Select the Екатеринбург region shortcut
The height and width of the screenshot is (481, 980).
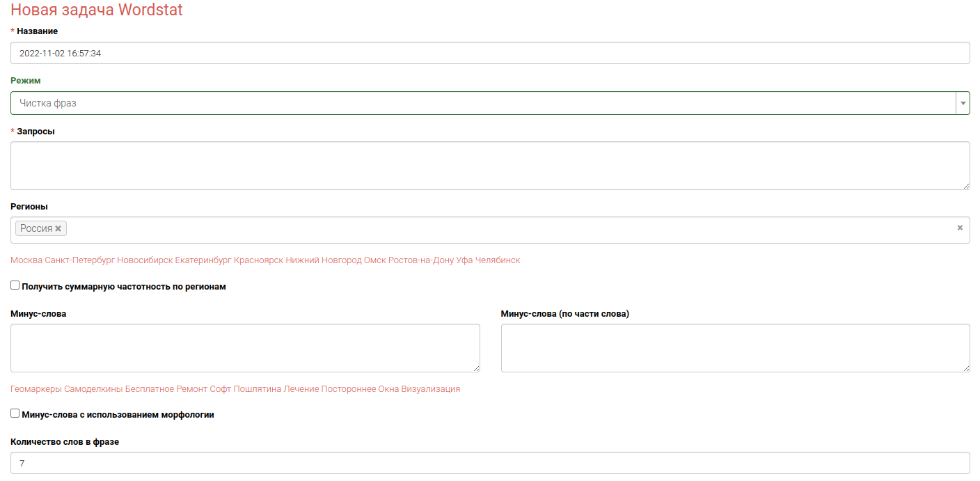pyautogui.click(x=203, y=260)
